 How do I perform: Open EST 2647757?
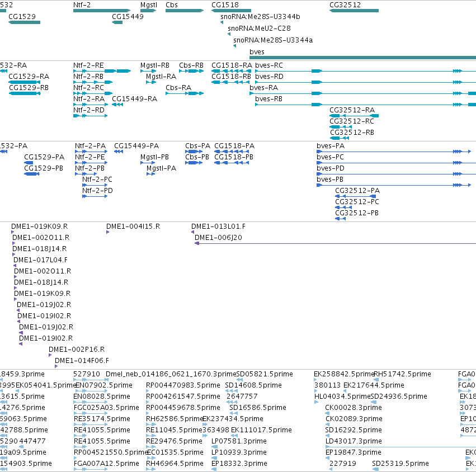click(x=232, y=402)
